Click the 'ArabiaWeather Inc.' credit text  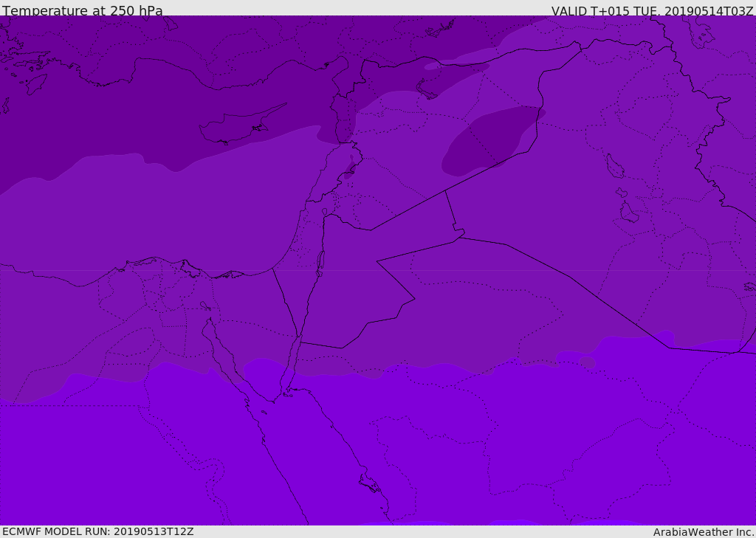pos(704,532)
